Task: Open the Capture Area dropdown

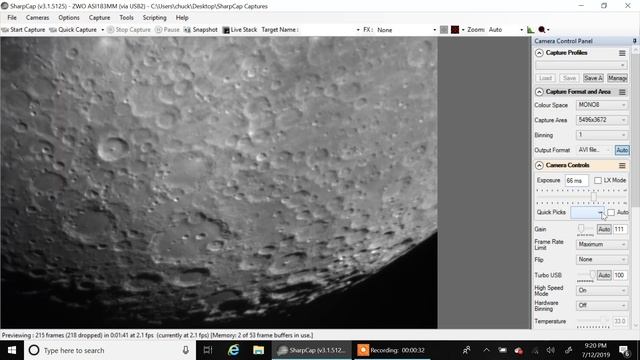Action: (602, 120)
